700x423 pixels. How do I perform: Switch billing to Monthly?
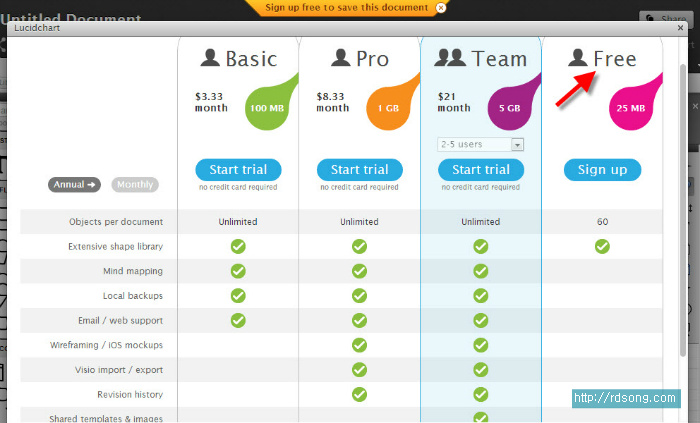coord(134,184)
